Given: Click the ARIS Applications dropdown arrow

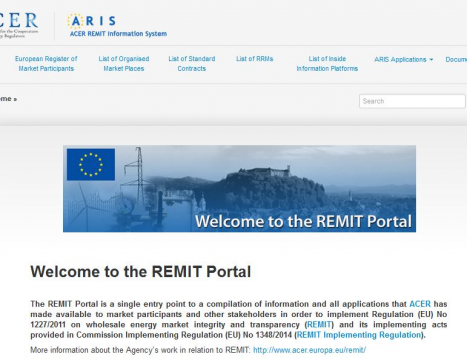Looking at the screenshot, I should (x=431, y=60).
